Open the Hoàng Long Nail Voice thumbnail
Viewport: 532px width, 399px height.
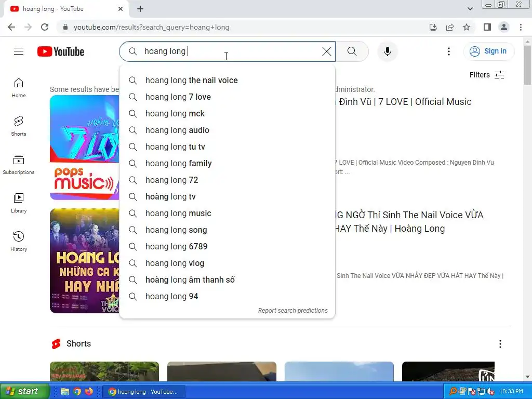click(85, 261)
